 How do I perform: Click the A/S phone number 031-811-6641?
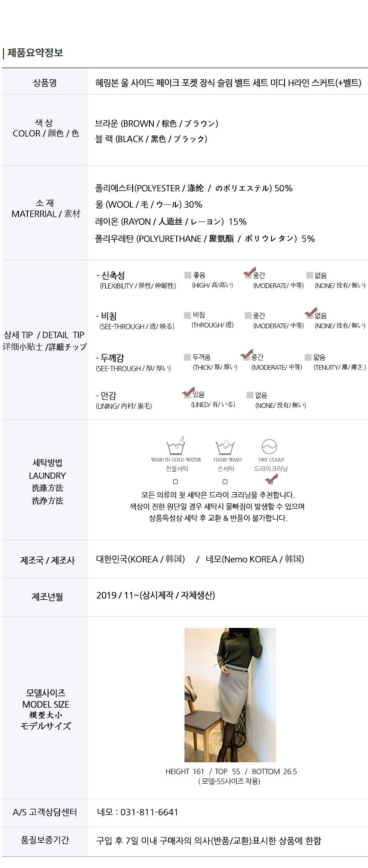(149, 812)
